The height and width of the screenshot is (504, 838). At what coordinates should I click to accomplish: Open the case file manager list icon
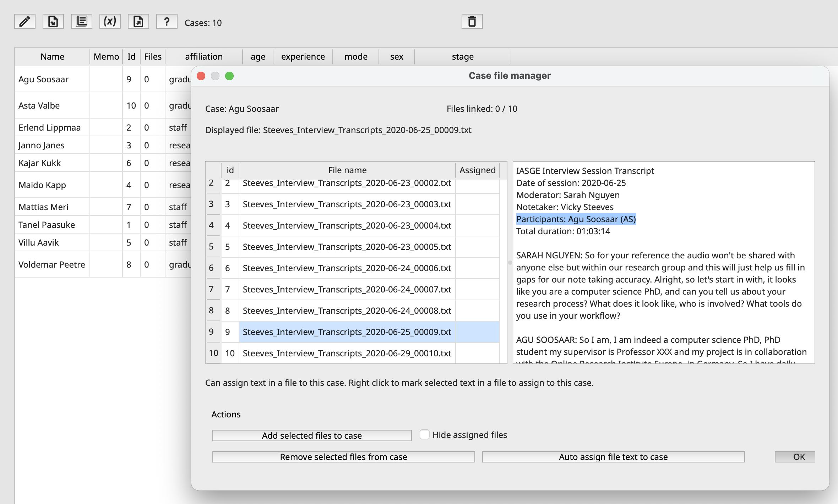tap(82, 22)
